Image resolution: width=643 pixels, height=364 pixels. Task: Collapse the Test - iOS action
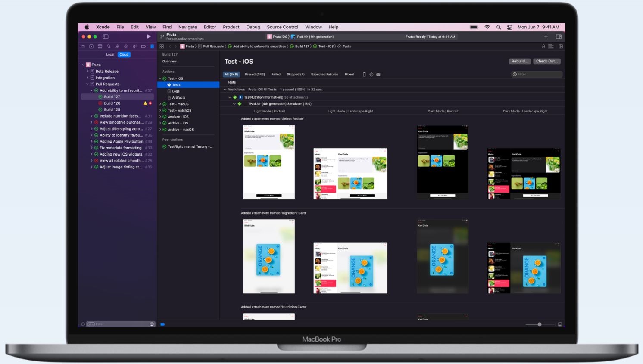[x=160, y=78]
